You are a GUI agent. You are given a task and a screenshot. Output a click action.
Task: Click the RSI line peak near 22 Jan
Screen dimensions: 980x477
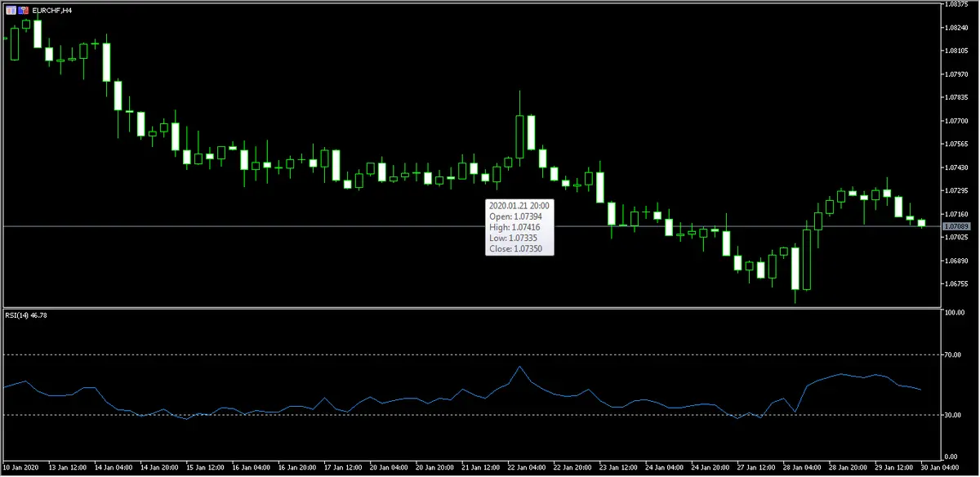point(520,367)
